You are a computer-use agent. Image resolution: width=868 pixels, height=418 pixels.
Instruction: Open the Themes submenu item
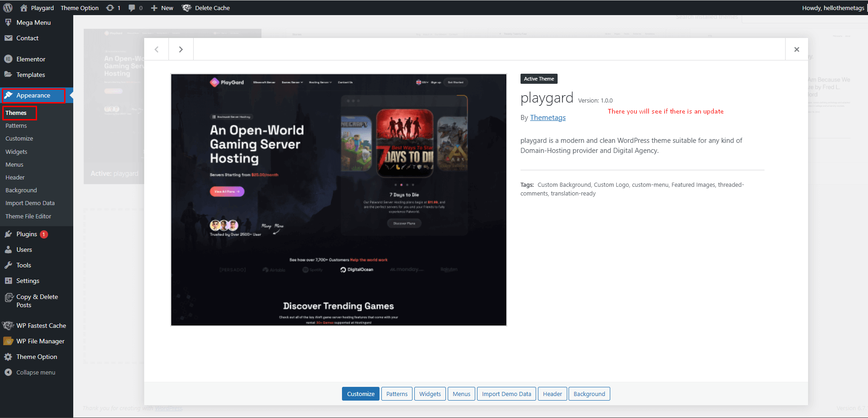point(16,113)
